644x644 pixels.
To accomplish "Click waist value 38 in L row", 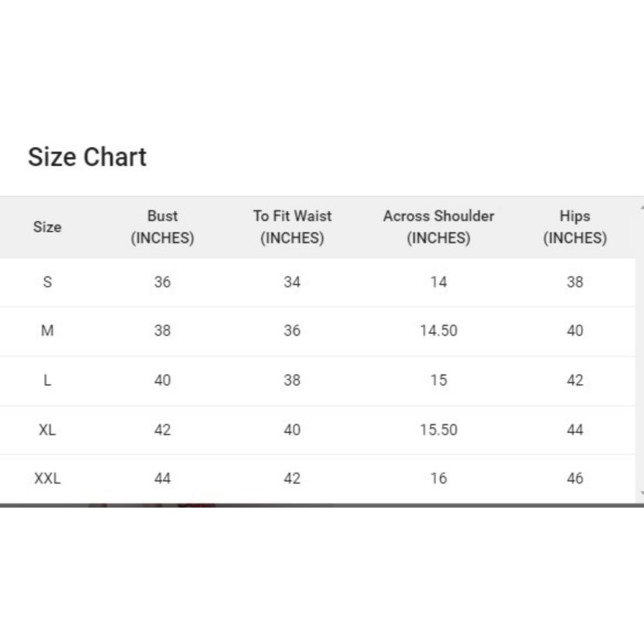I will pyautogui.click(x=292, y=380).
